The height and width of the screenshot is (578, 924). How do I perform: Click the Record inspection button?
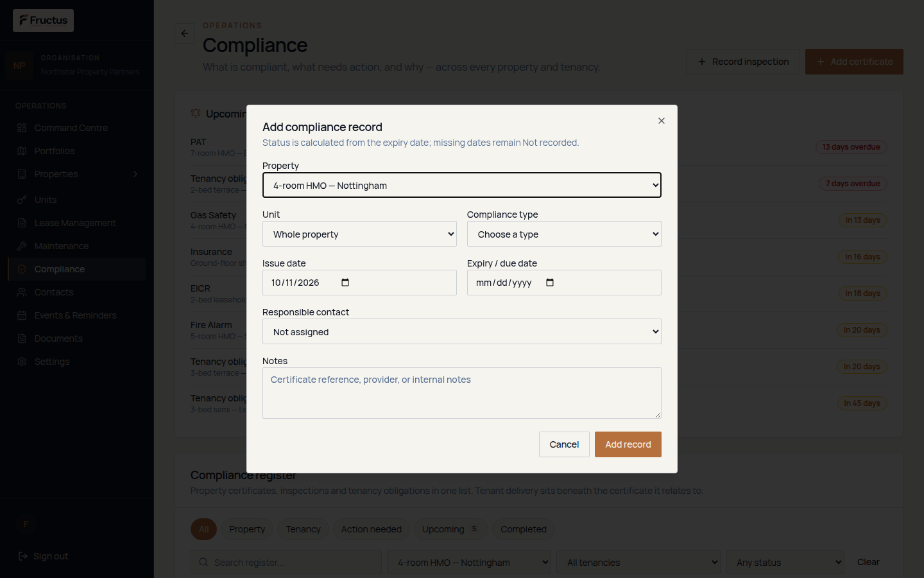743,62
